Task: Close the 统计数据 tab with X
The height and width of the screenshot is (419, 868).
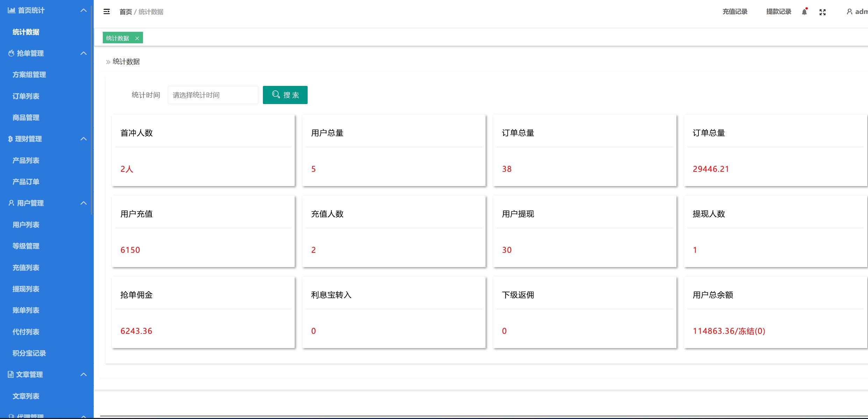Action: click(x=137, y=38)
